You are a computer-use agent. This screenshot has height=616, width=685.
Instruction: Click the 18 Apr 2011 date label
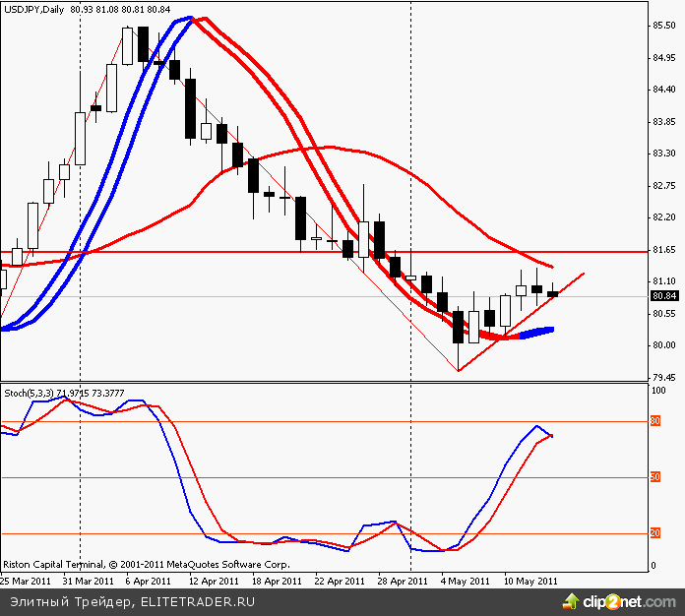point(277,581)
